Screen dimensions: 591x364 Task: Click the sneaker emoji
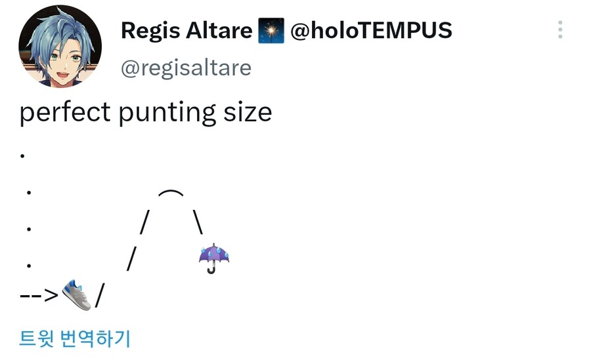[76, 294]
